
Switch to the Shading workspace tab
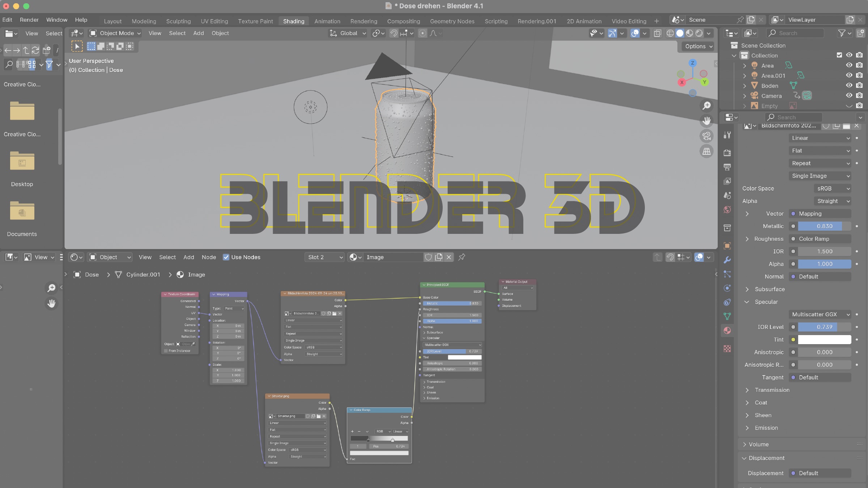tap(293, 21)
